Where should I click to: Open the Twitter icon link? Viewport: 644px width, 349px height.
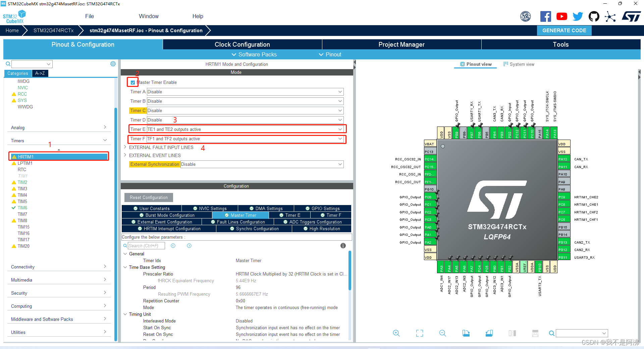578,16
